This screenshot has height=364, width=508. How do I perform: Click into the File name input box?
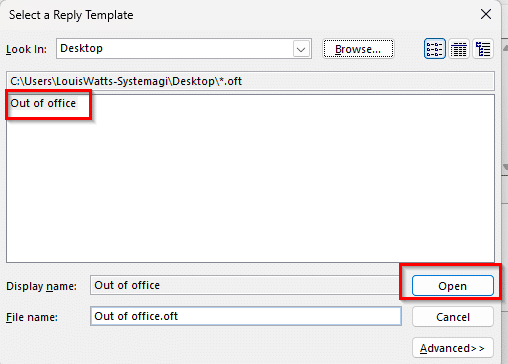pos(246,316)
